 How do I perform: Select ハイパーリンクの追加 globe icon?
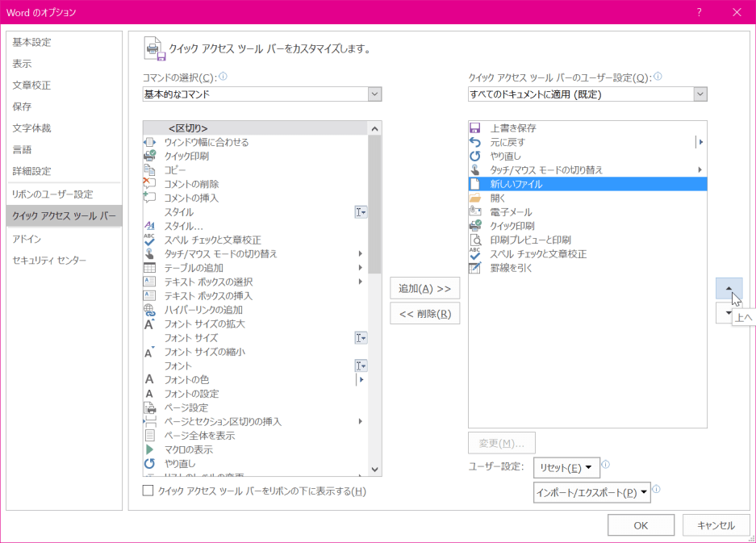click(x=150, y=310)
